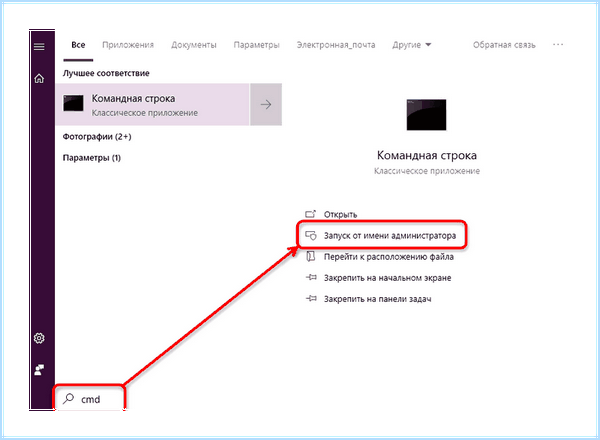
Task: Switch to the Документы tab
Action: [194, 45]
